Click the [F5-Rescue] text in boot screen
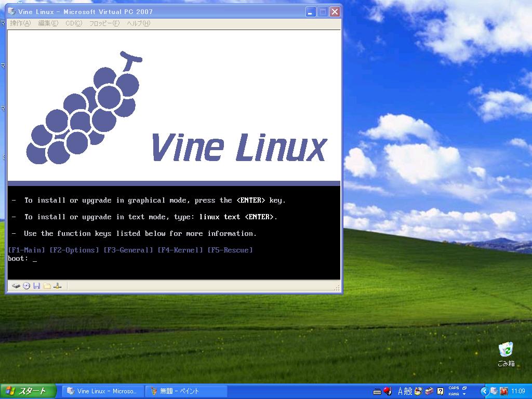The height and width of the screenshot is (399, 532). click(230, 250)
